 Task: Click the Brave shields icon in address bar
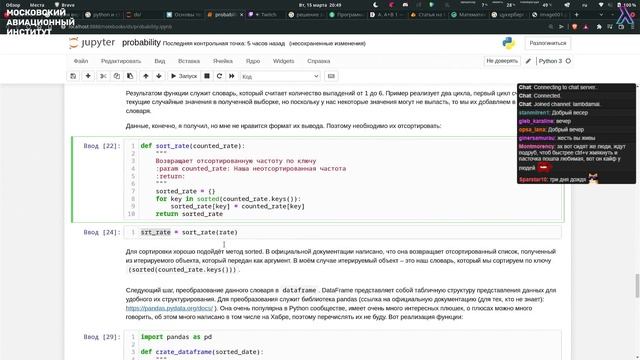point(575,27)
